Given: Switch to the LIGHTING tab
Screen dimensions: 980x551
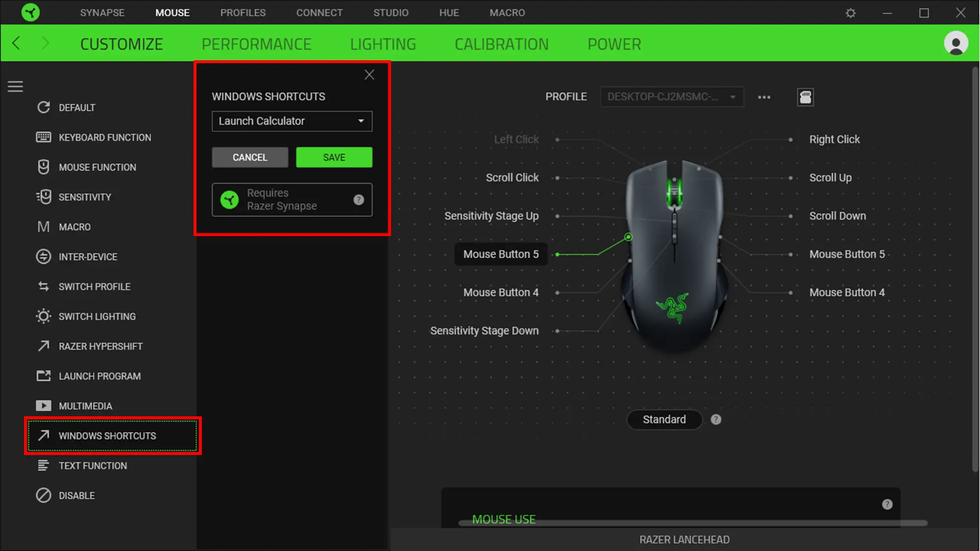Looking at the screenshot, I should (x=383, y=44).
